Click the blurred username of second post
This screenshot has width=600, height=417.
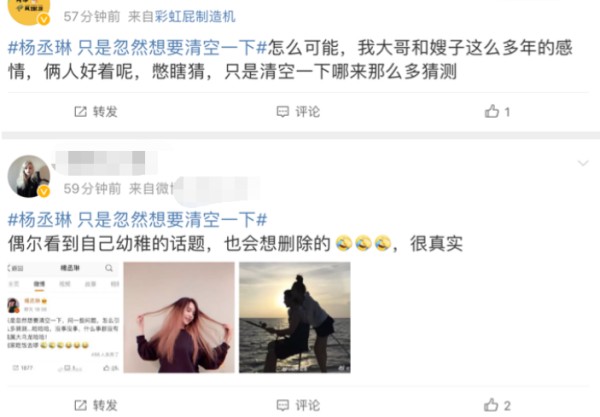tap(104, 163)
